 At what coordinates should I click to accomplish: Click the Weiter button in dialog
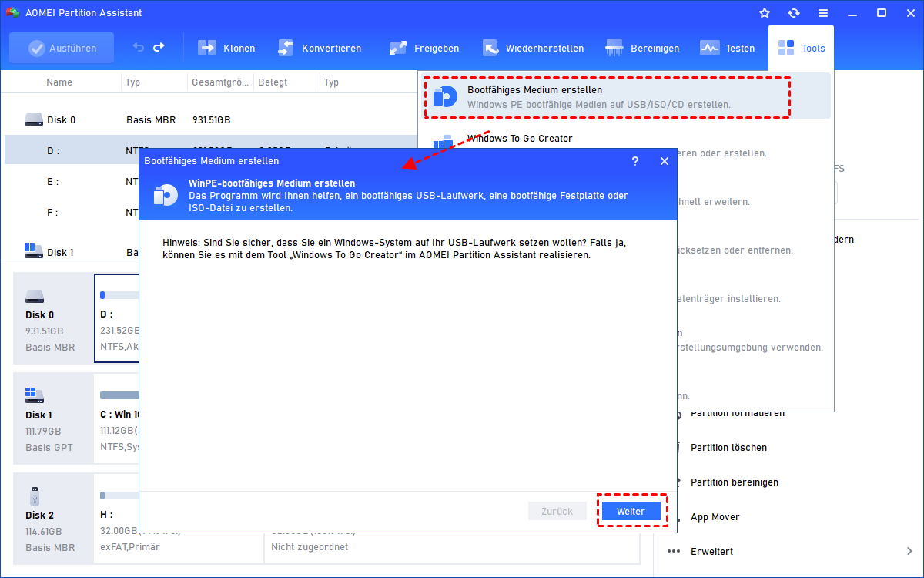click(631, 511)
